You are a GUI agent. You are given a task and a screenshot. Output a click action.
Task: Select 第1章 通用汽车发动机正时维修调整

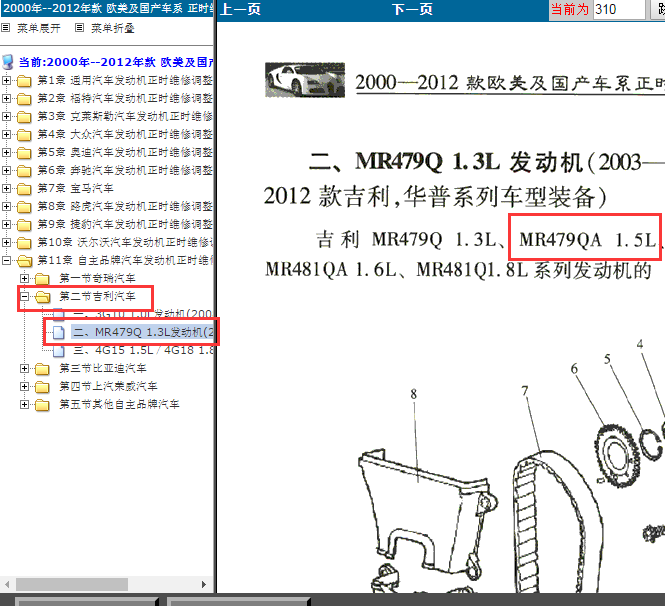125,80
